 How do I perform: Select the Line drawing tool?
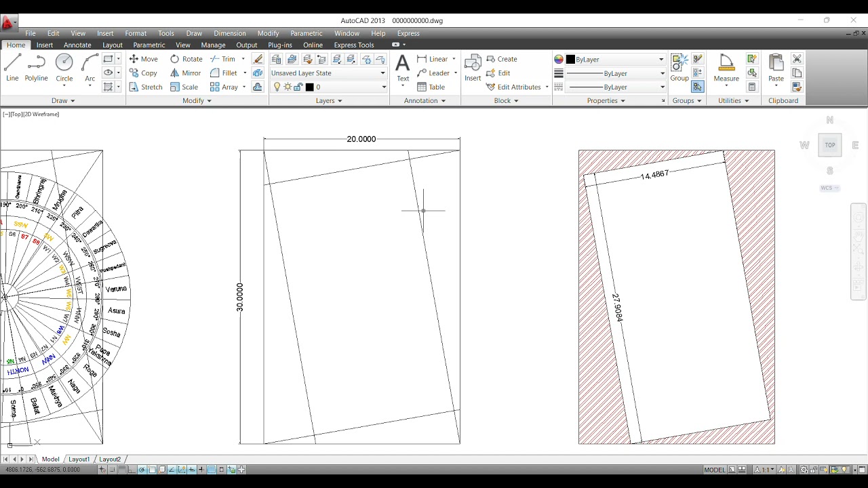(x=12, y=68)
